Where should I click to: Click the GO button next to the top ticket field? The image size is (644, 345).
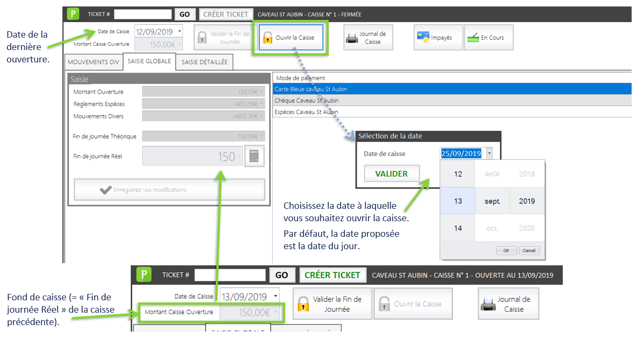pos(185,15)
